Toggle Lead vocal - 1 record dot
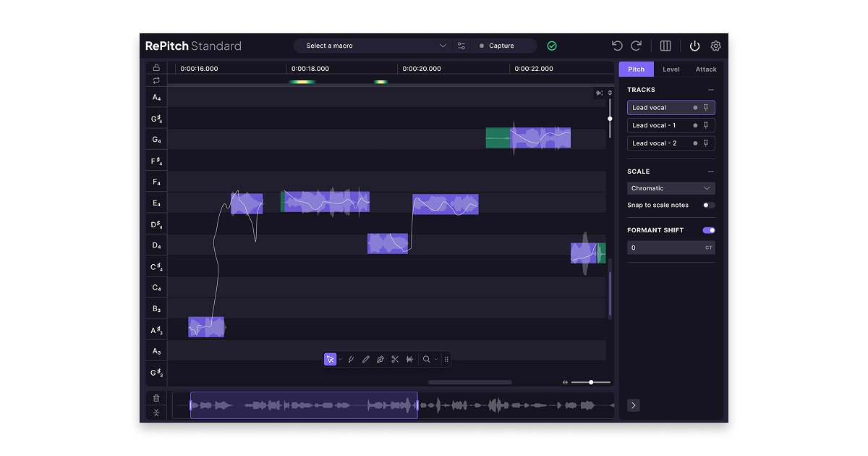 695,125
